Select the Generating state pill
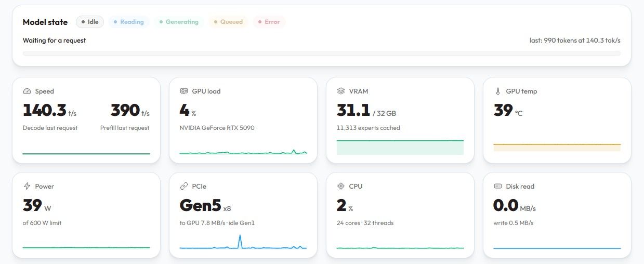 [x=179, y=22]
